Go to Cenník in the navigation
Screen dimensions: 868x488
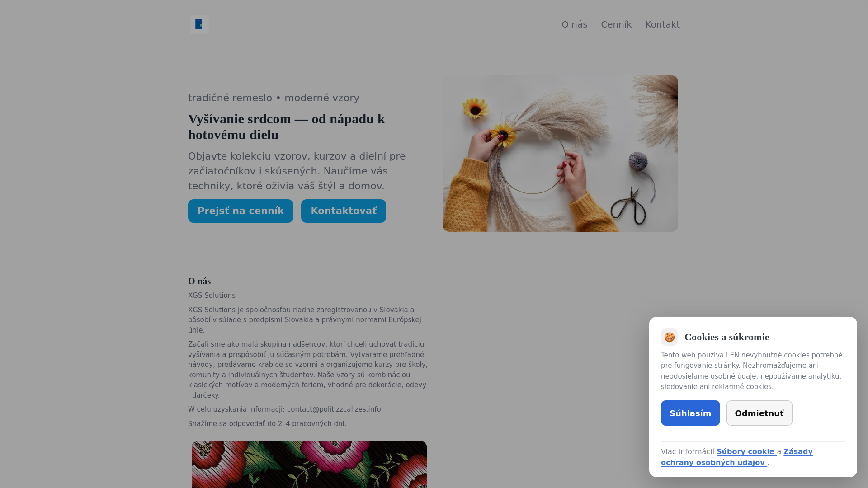point(616,24)
